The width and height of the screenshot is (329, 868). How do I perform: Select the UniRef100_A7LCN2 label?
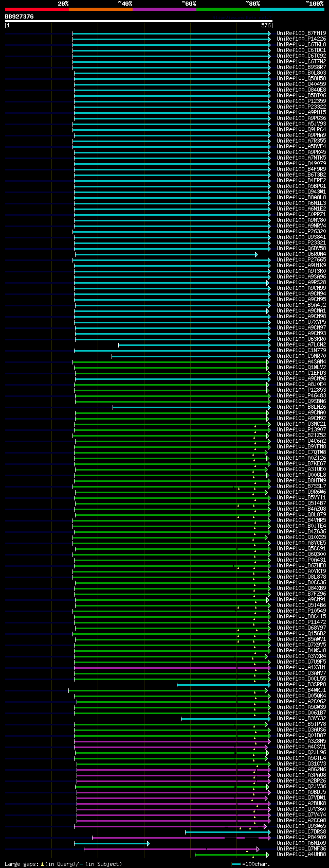pyautogui.click(x=301, y=344)
